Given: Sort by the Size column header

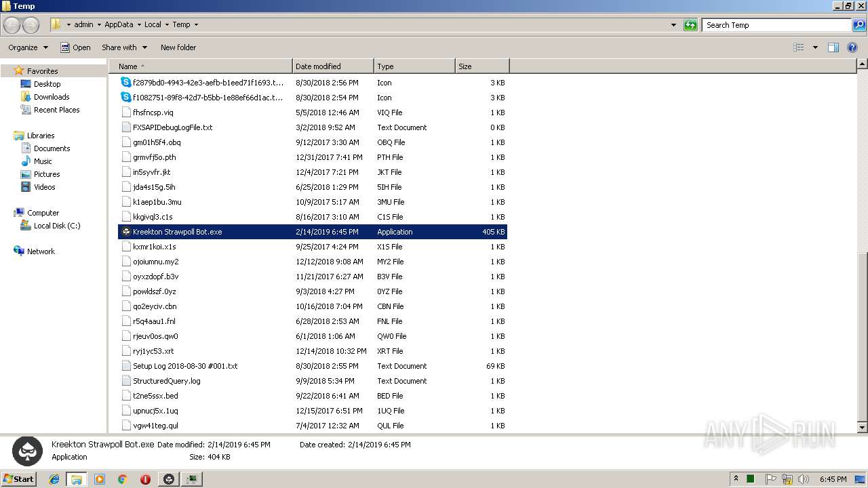Looking at the screenshot, I should (482, 66).
